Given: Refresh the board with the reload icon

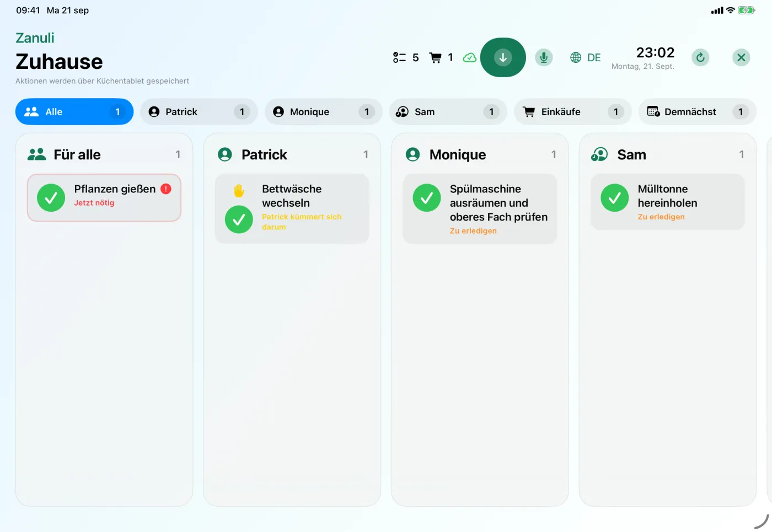Looking at the screenshot, I should click(700, 57).
